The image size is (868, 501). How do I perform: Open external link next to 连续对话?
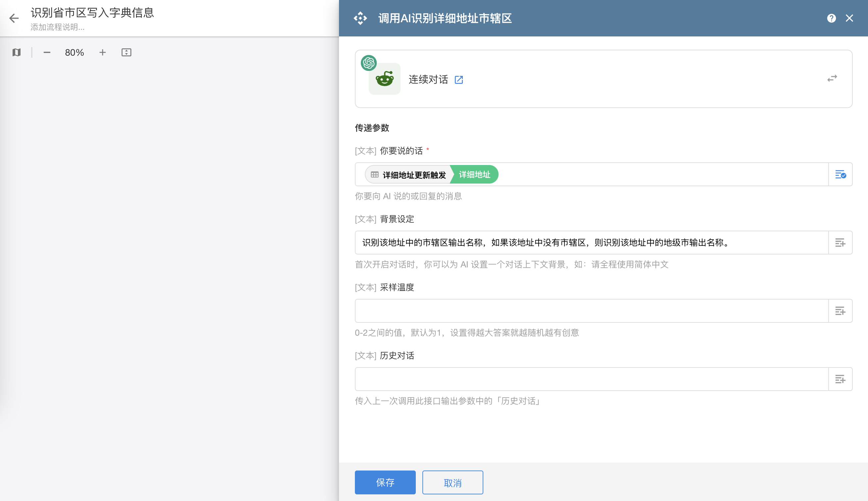[x=458, y=80]
